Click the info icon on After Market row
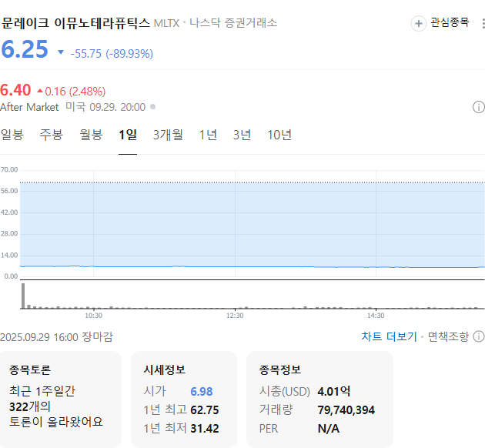This screenshot has height=448, width=485. click(478, 107)
